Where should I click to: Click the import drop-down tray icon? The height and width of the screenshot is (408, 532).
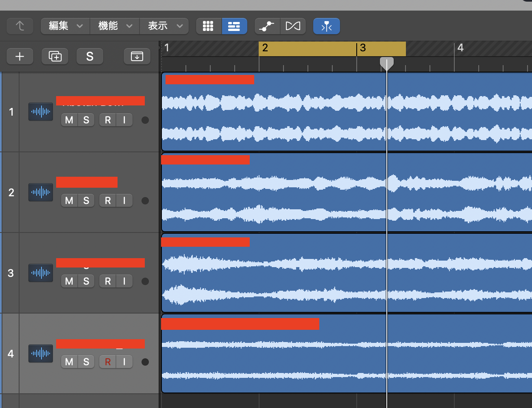point(137,56)
